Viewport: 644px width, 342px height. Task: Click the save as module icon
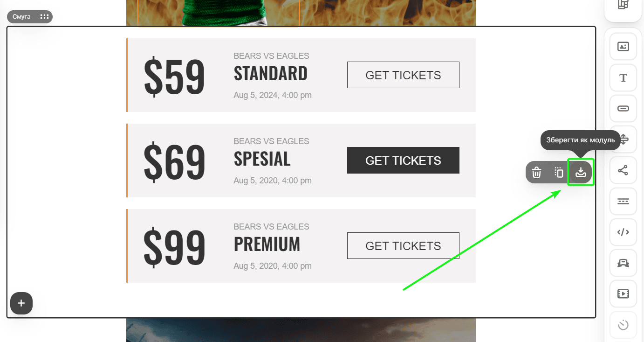click(x=581, y=172)
